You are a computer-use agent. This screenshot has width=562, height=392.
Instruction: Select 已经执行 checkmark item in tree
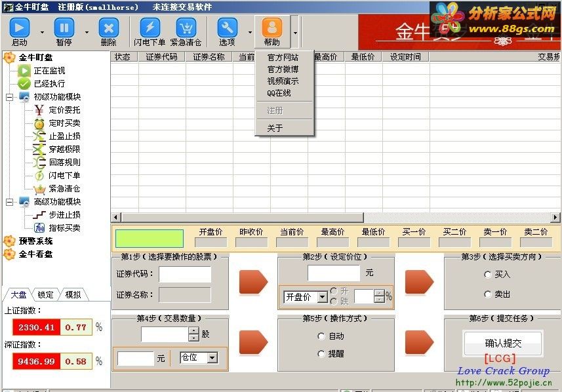(x=49, y=83)
